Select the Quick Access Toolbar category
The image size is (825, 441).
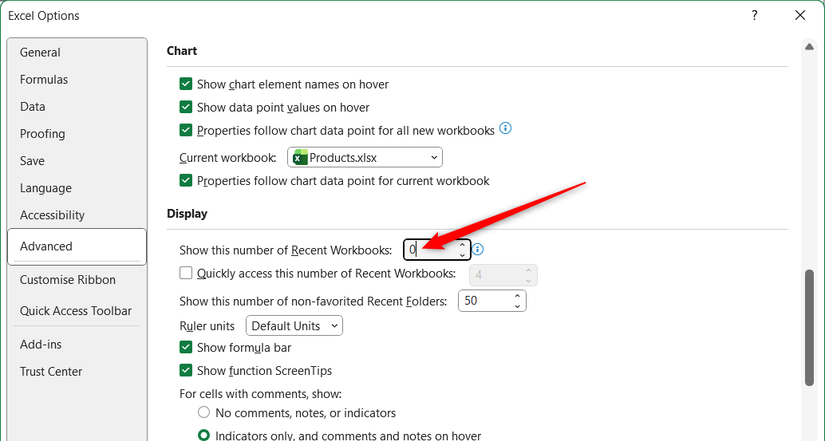[76, 311]
